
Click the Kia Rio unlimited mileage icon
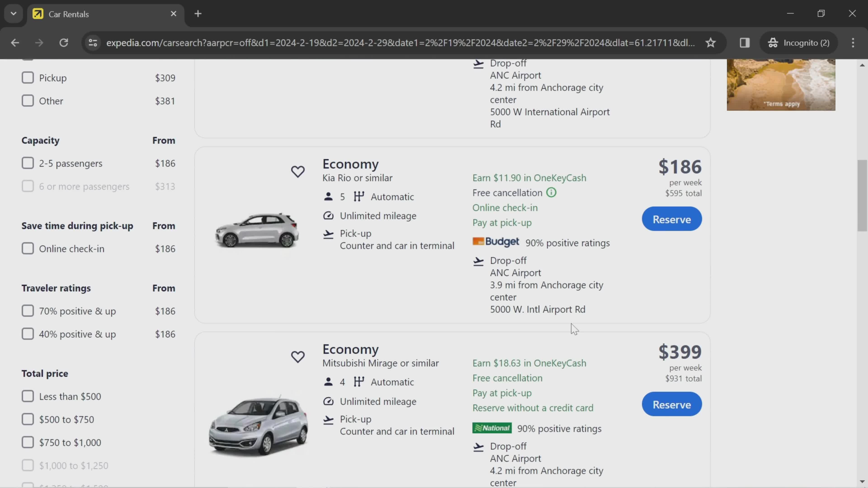[328, 216]
